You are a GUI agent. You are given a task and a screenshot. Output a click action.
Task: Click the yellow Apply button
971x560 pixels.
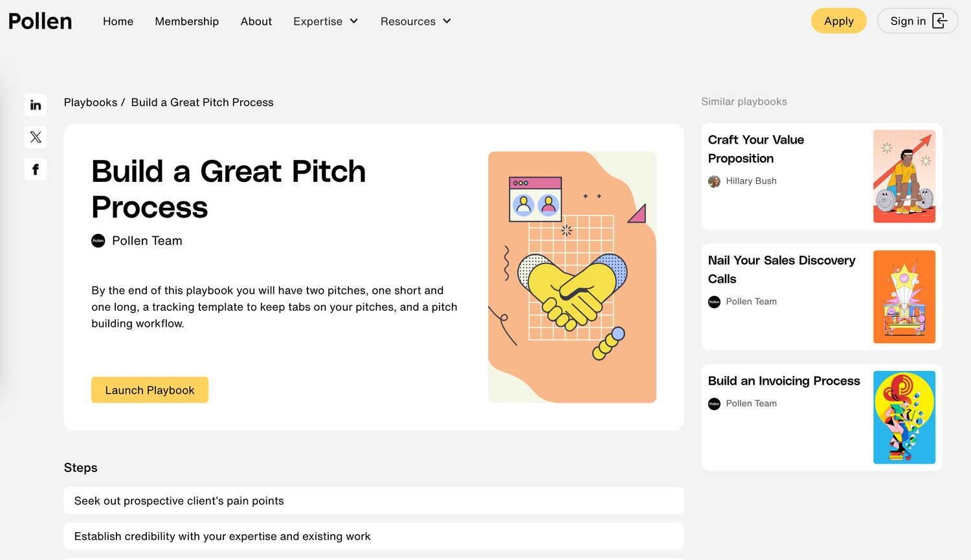click(839, 21)
